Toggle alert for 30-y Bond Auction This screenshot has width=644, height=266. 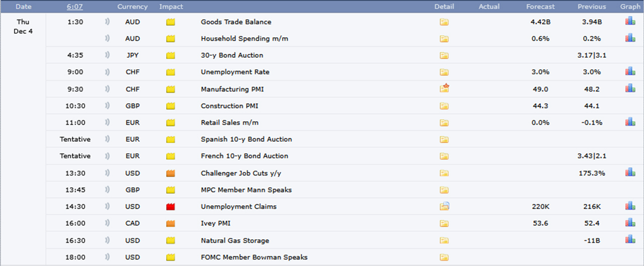[x=107, y=55]
